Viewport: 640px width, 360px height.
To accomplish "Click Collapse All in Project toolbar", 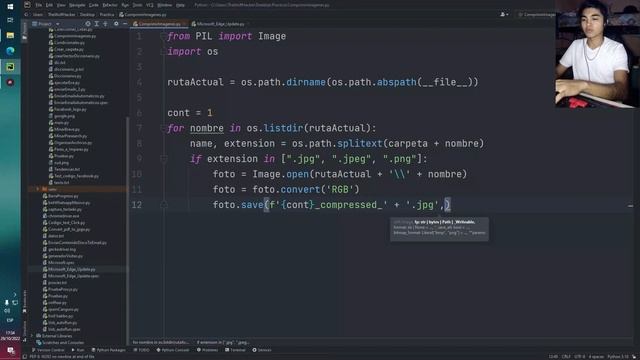I will point(105,24).
